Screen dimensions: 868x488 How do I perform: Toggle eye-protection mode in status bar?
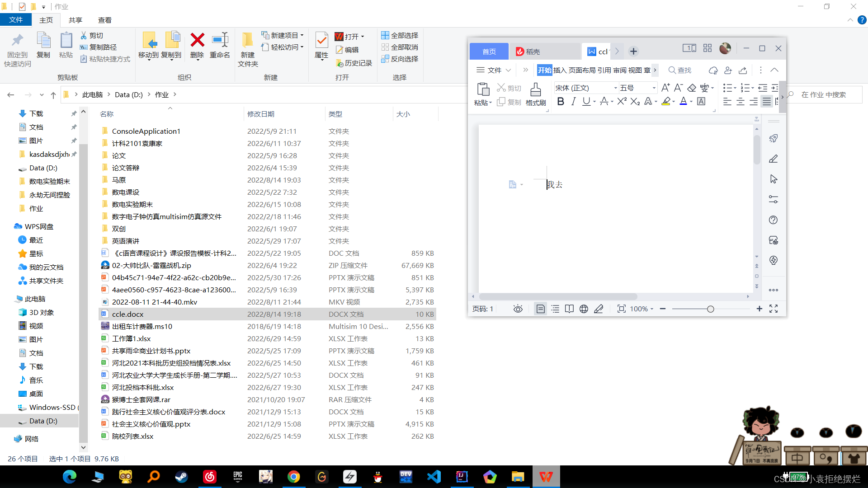click(518, 309)
